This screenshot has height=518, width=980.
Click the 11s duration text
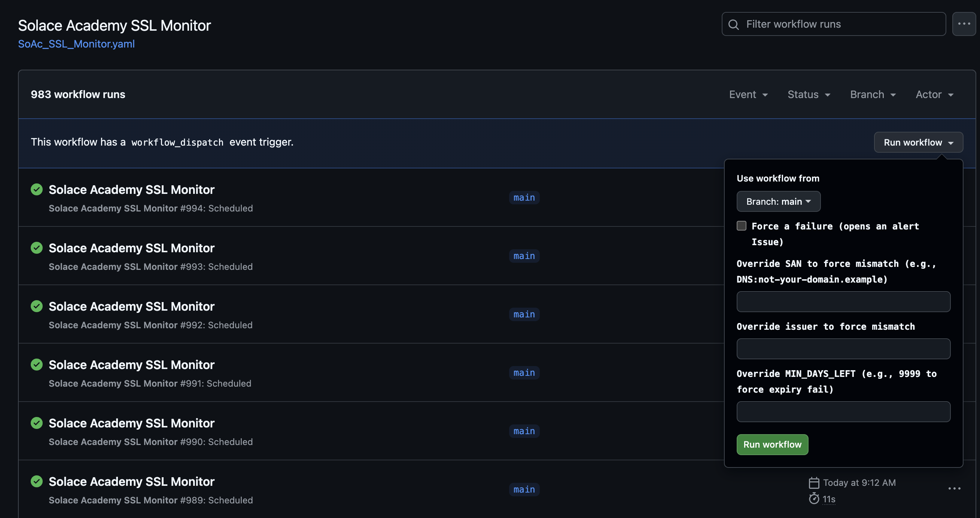pyautogui.click(x=829, y=499)
